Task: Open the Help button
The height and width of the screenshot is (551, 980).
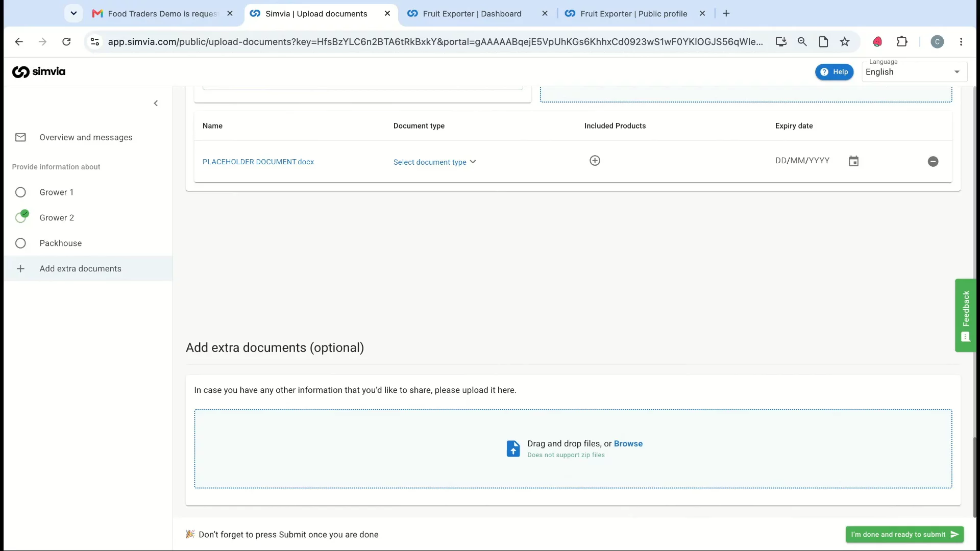Action: (834, 72)
